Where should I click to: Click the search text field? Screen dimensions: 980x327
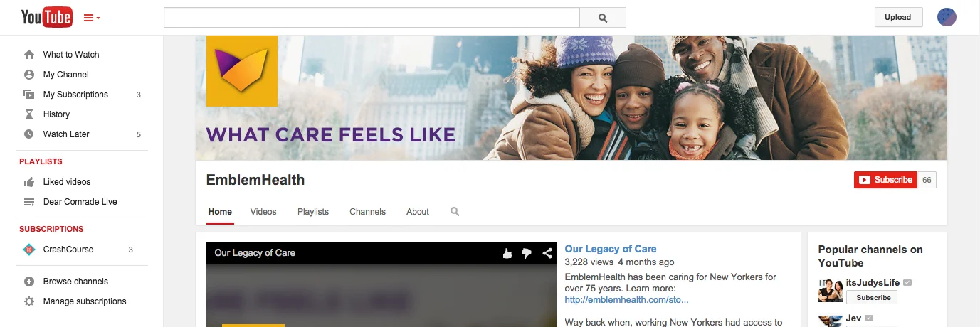(x=372, y=17)
